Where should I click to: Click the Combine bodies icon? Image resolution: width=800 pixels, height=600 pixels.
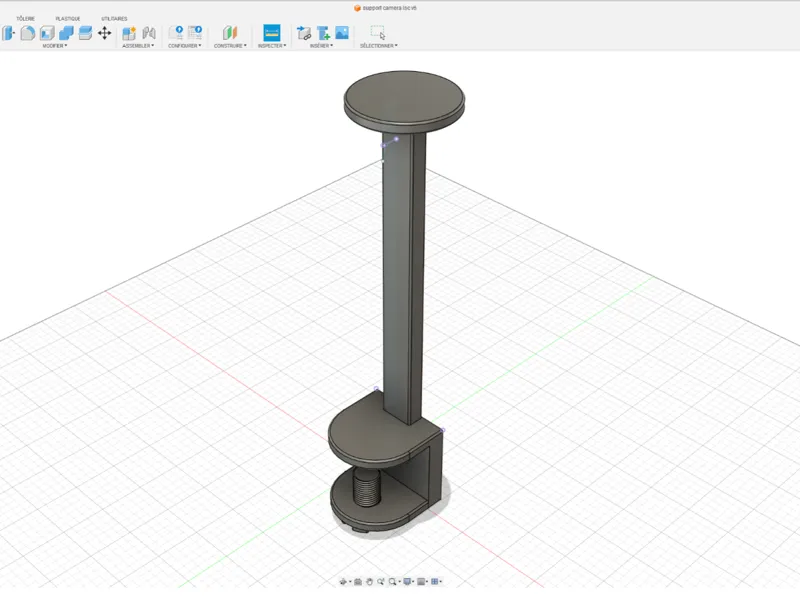[66, 33]
